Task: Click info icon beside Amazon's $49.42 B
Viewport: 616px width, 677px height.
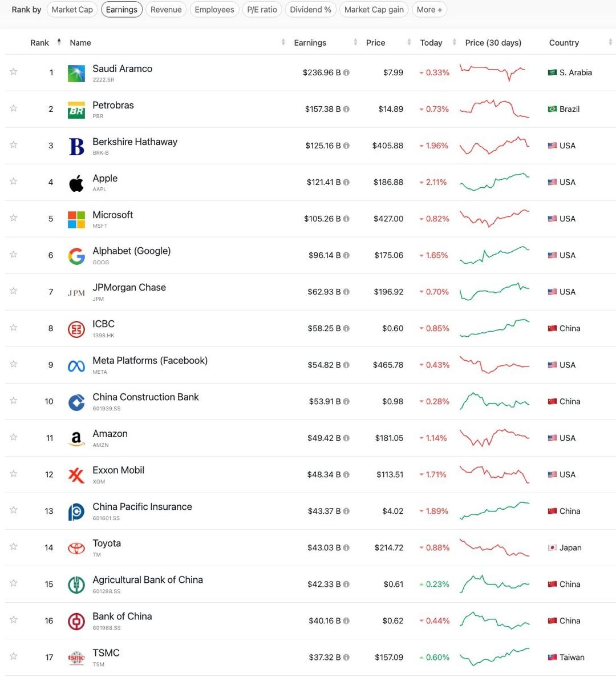Action: 346,438
